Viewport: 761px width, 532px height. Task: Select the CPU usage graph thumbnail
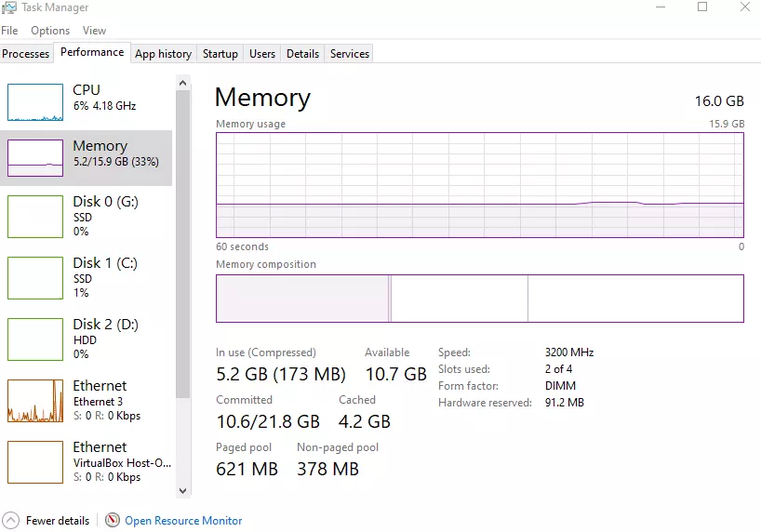click(35, 101)
